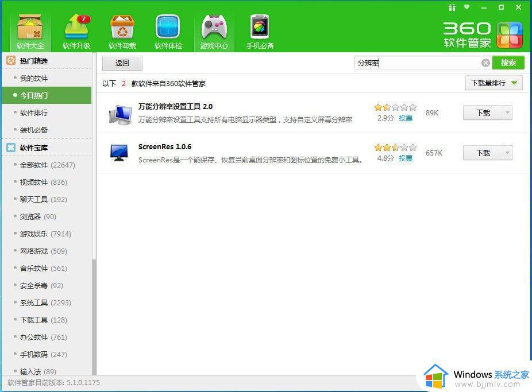Open the 手机必备 phone essentials icon

260,32
